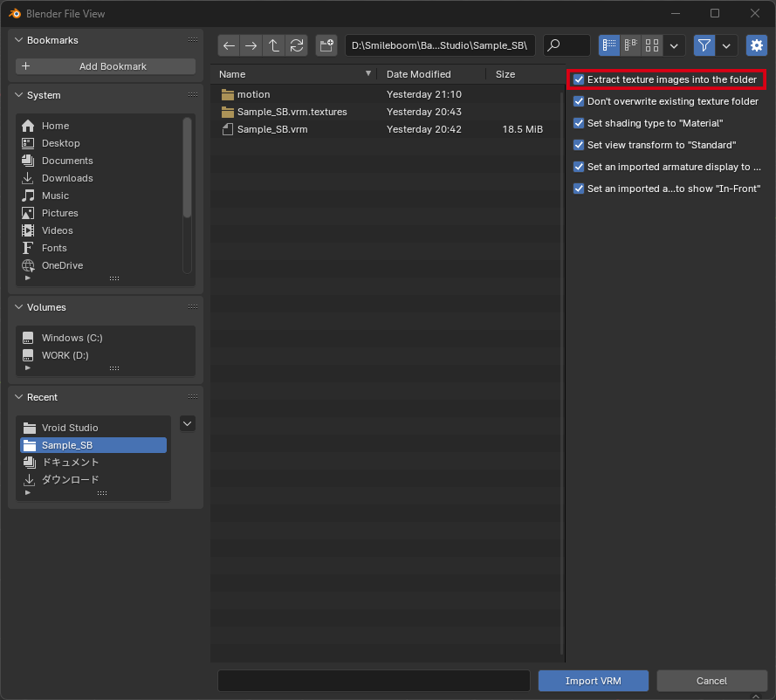Navigate forward with the right arrow
The height and width of the screenshot is (700, 776).
click(x=251, y=45)
